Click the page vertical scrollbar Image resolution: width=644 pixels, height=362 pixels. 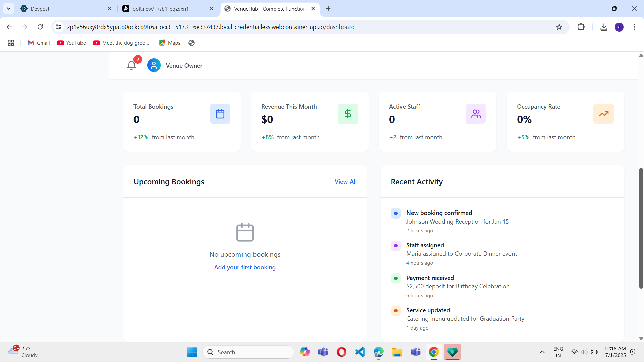coord(641,228)
